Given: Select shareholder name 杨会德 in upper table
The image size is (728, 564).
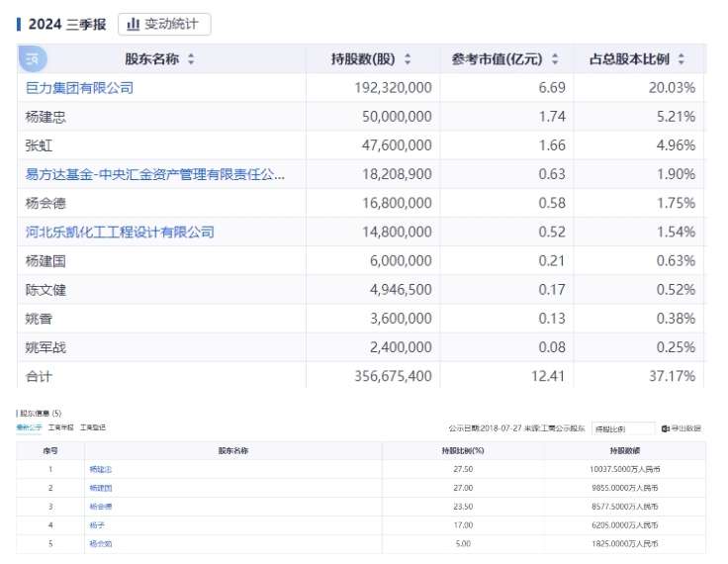Looking at the screenshot, I should [45, 203].
